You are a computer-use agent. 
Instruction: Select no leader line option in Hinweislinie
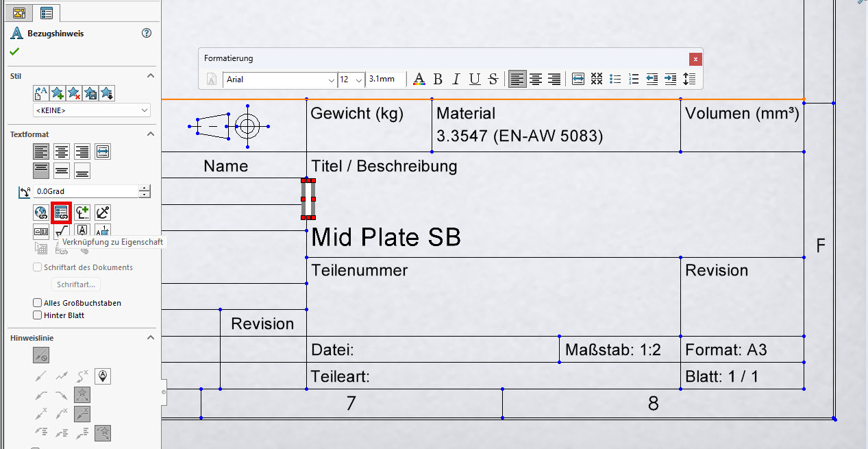pos(41,355)
